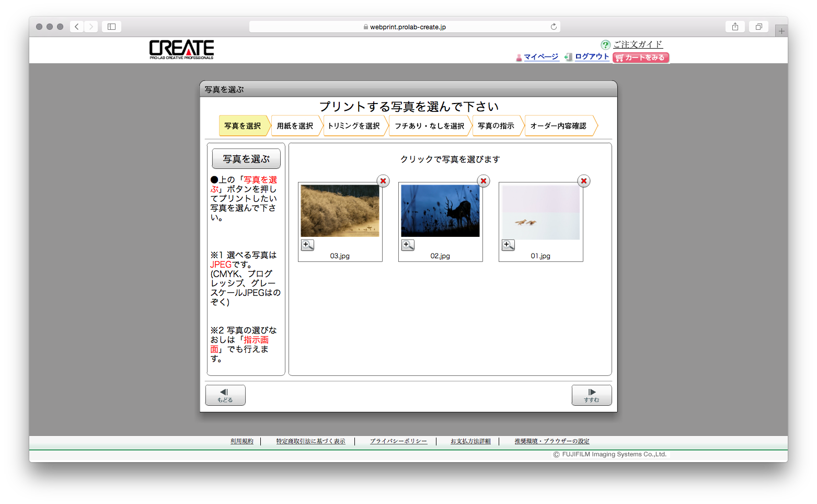Zoom in on photo 03.jpg magnifier icon

point(307,245)
